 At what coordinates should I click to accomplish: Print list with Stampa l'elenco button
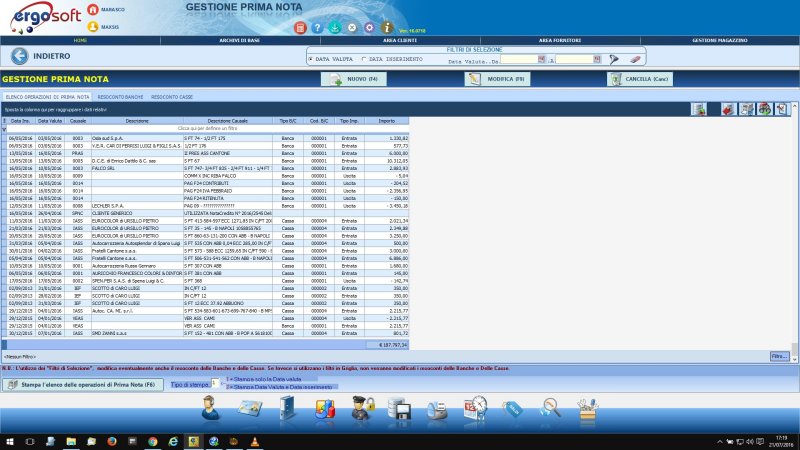point(83,385)
